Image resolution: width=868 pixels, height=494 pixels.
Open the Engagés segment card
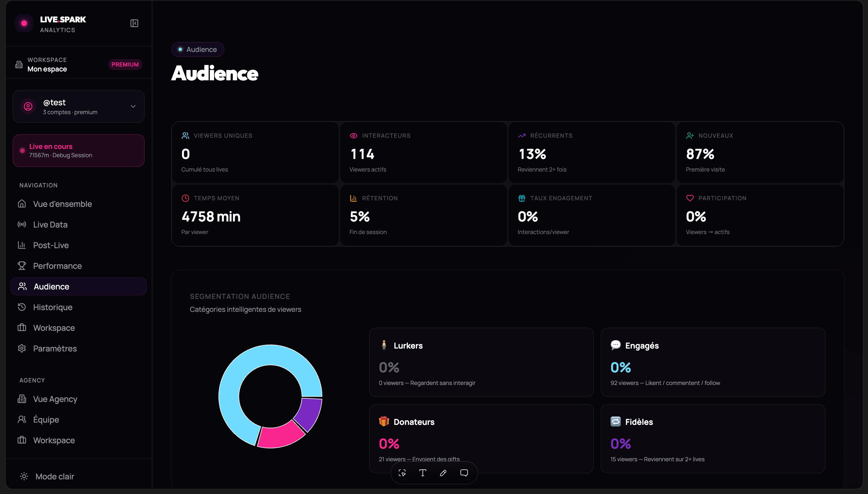(713, 362)
